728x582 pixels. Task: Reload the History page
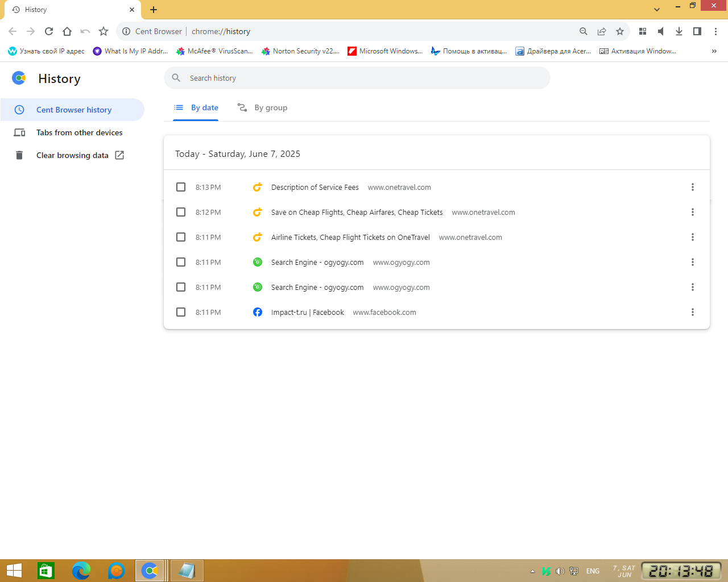[49, 31]
